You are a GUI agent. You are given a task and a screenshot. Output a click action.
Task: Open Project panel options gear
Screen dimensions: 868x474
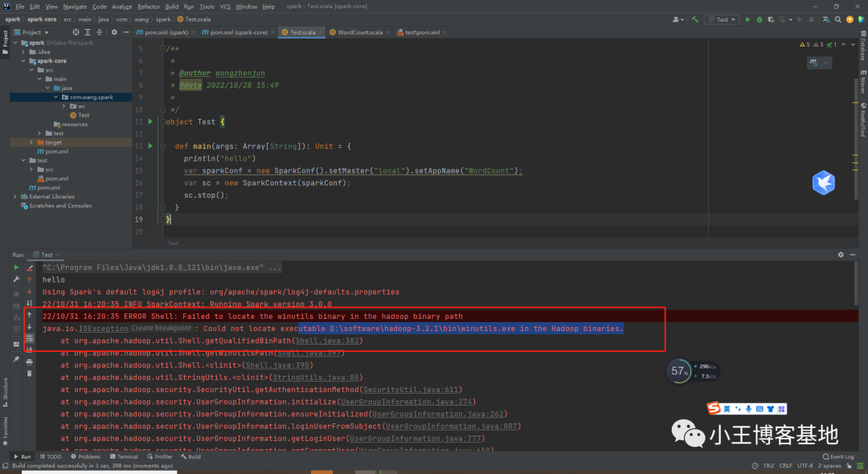coord(114,32)
